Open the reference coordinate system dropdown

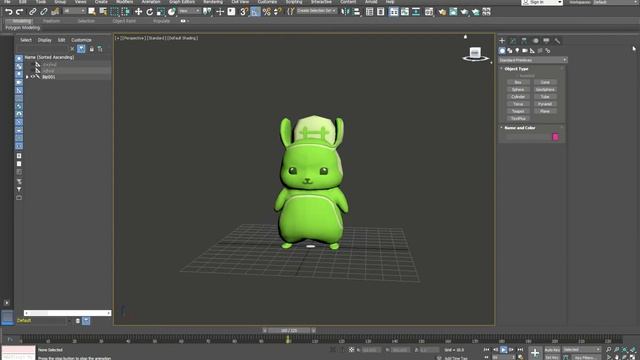(x=190, y=11)
